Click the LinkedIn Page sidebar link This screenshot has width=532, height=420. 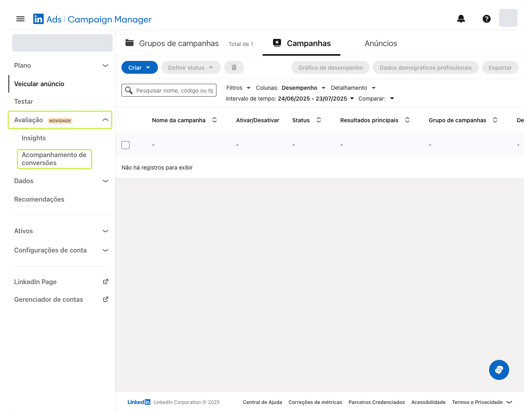(35, 282)
